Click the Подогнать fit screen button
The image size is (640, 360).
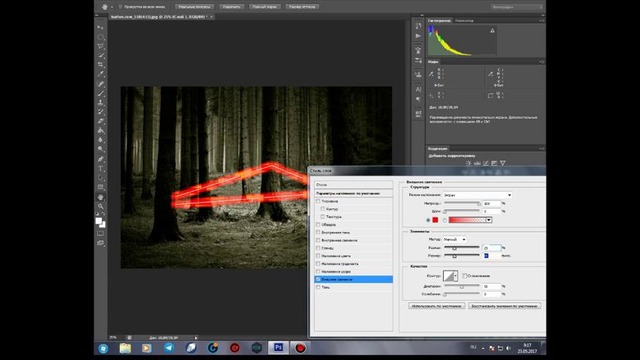(x=231, y=7)
